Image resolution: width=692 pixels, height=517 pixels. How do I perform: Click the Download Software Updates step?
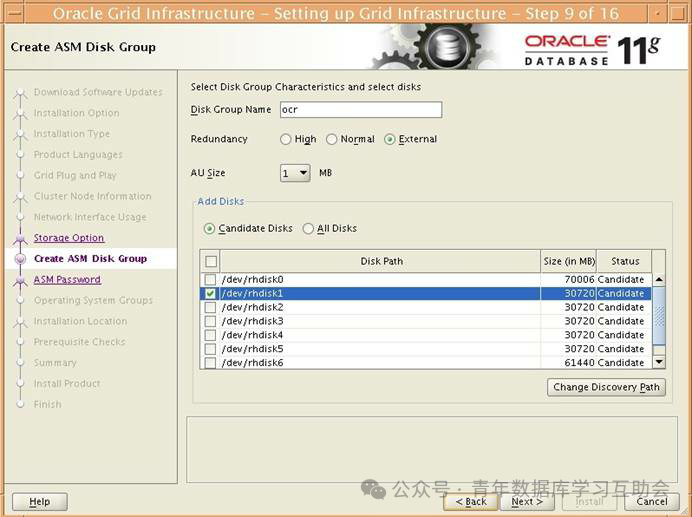98,92
